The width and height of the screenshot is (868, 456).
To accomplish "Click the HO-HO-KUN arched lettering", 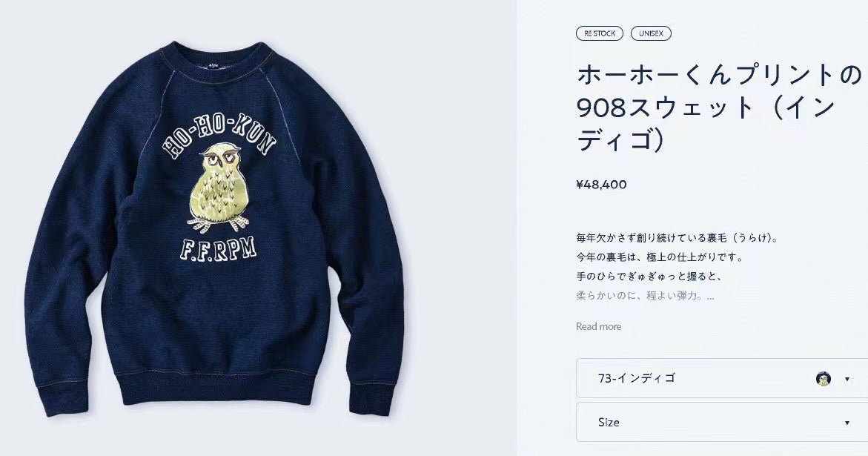I will click(x=219, y=135).
